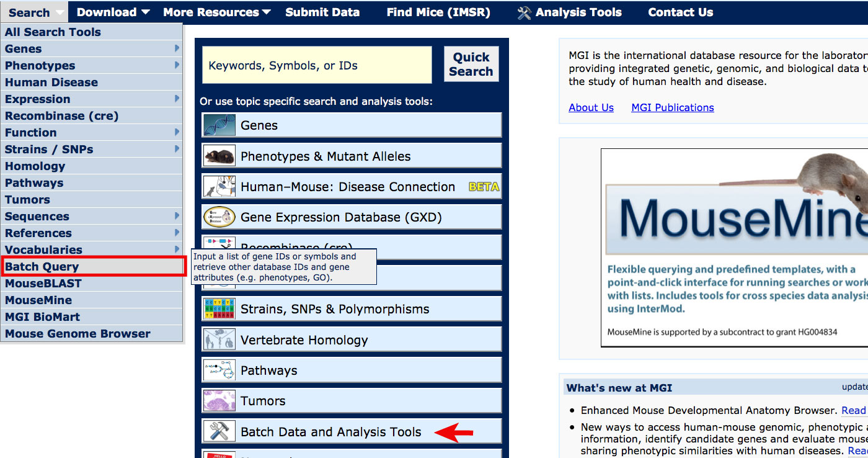Click the Tumors histology icon

(x=219, y=400)
